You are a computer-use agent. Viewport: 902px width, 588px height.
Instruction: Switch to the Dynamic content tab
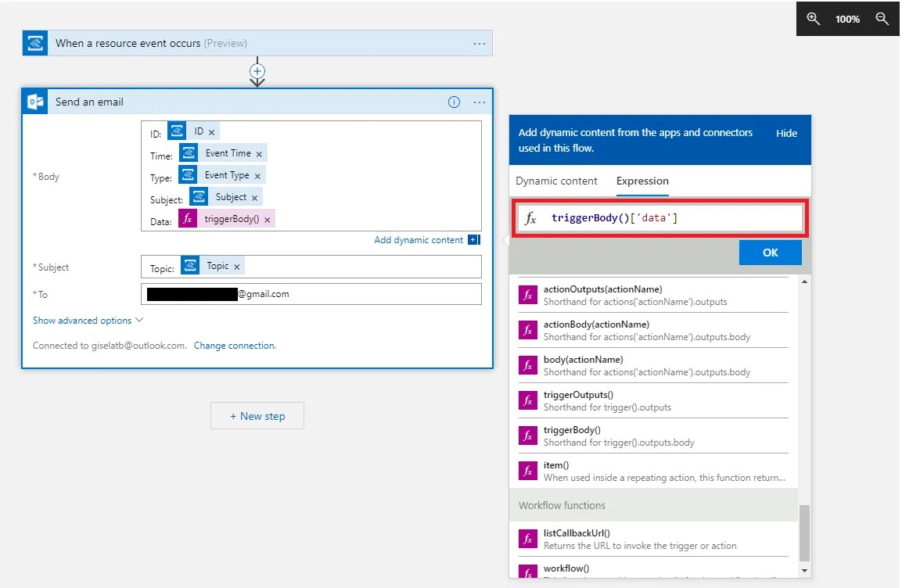556,181
